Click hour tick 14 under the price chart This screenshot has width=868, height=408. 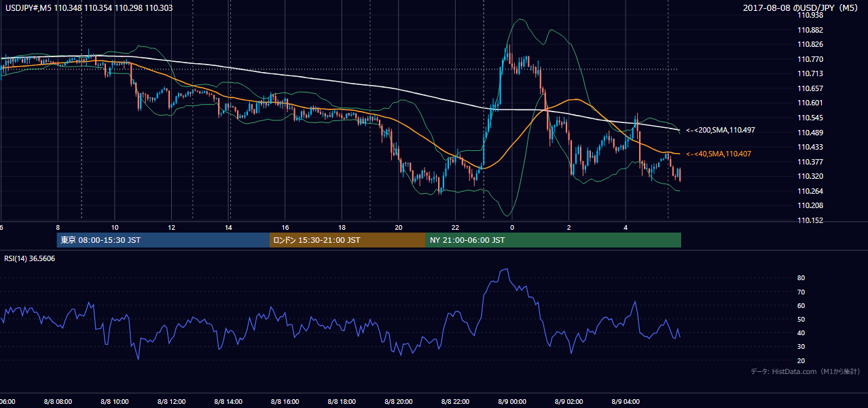(228, 228)
